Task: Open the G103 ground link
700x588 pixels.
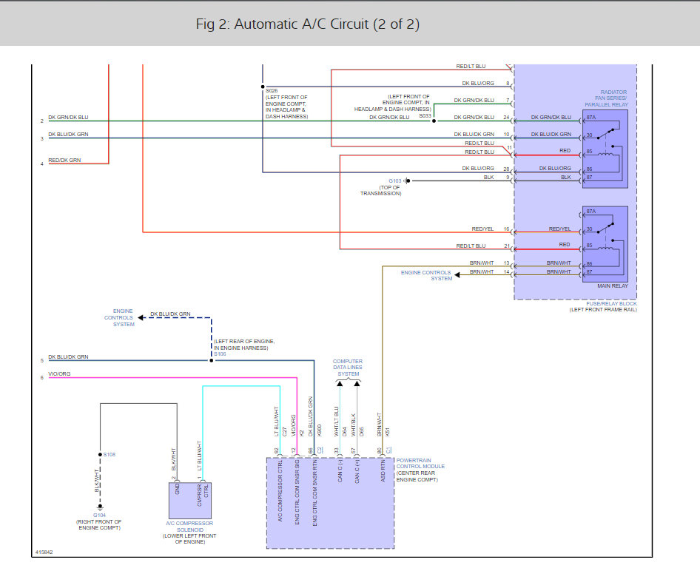Action: click(394, 180)
